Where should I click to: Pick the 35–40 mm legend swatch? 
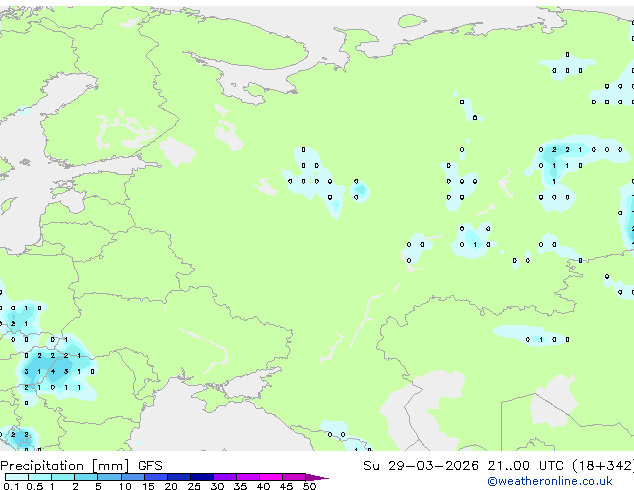[x=248, y=477]
